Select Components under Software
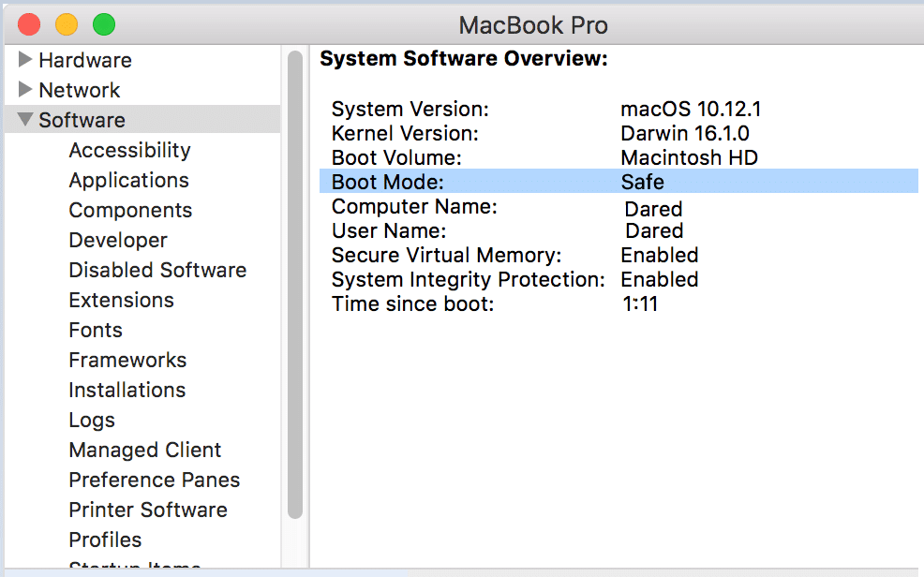 pos(130,210)
